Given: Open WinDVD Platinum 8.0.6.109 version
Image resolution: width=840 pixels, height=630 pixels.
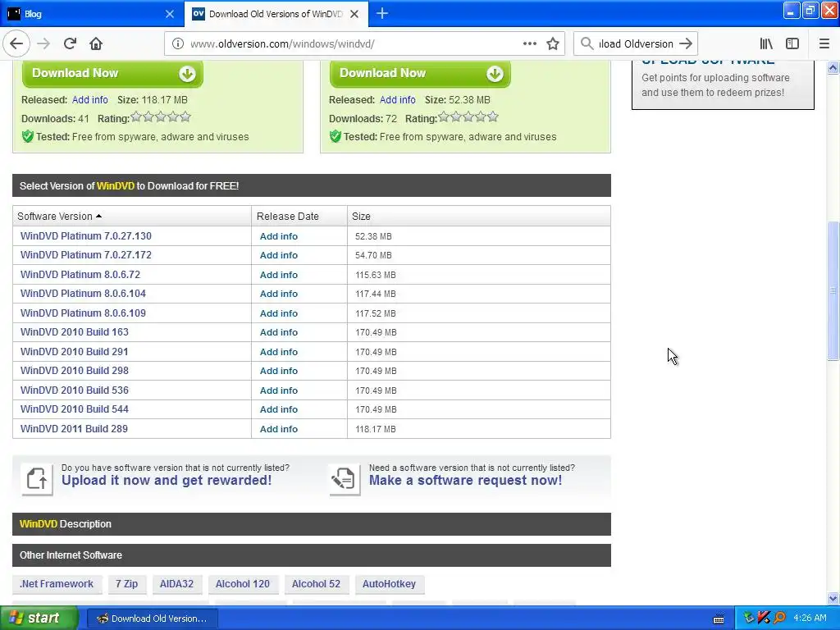Looking at the screenshot, I should click(83, 313).
